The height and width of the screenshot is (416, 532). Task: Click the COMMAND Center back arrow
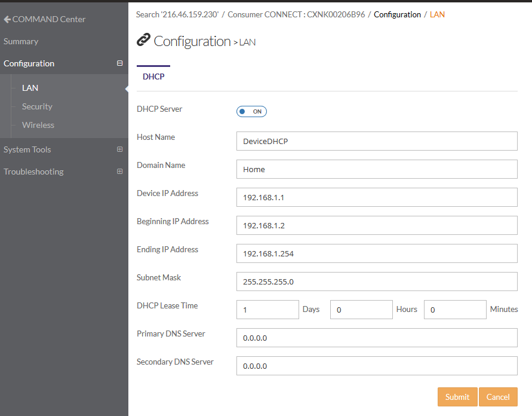point(7,19)
